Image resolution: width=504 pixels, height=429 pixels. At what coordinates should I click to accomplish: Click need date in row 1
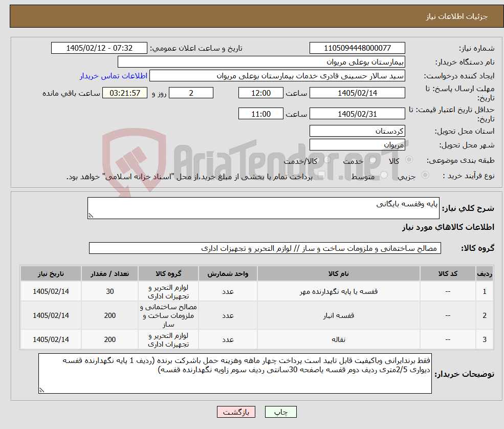point(51,291)
